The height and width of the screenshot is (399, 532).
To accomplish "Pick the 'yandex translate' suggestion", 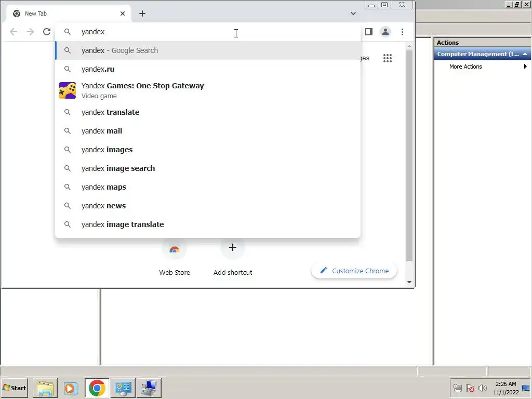I will (208, 112).
